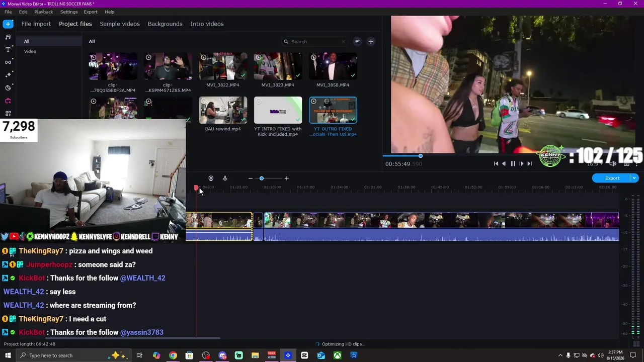Switch to File import tab
The height and width of the screenshot is (362, 644).
pyautogui.click(x=36, y=24)
